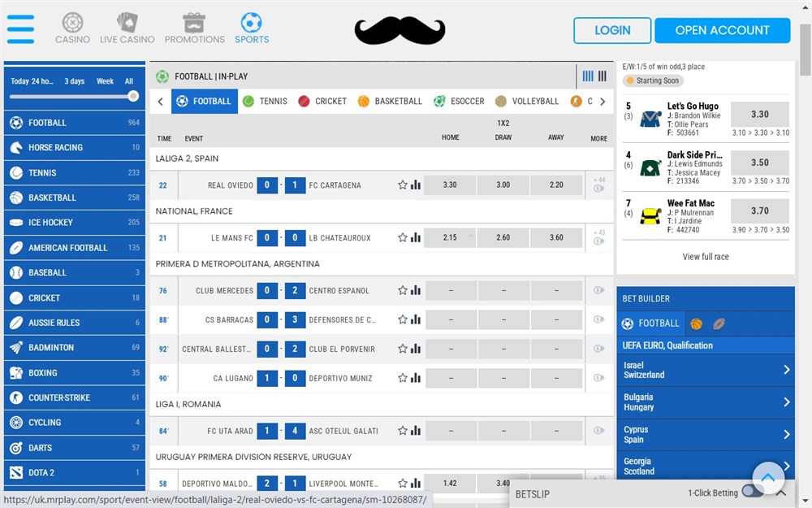
Task: Select Cycling in sidebar
Action: 75,423
